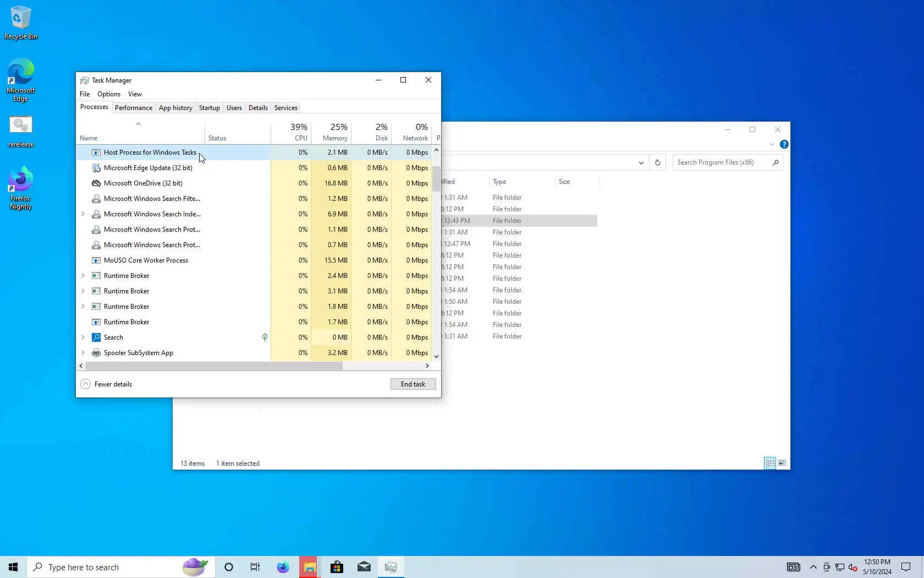
Task: Click the Microsoft Edge Update process icon
Action: pyautogui.click(x=96, y=168)
